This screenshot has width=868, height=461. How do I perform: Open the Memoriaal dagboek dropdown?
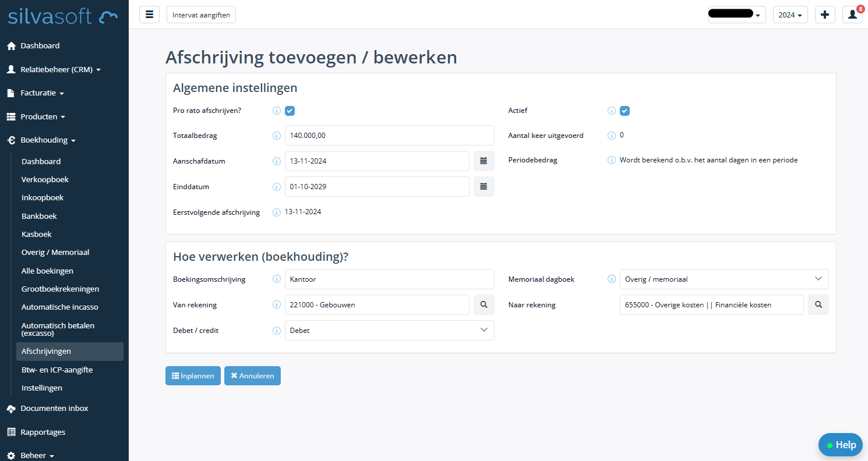click(x=724, y=279)
